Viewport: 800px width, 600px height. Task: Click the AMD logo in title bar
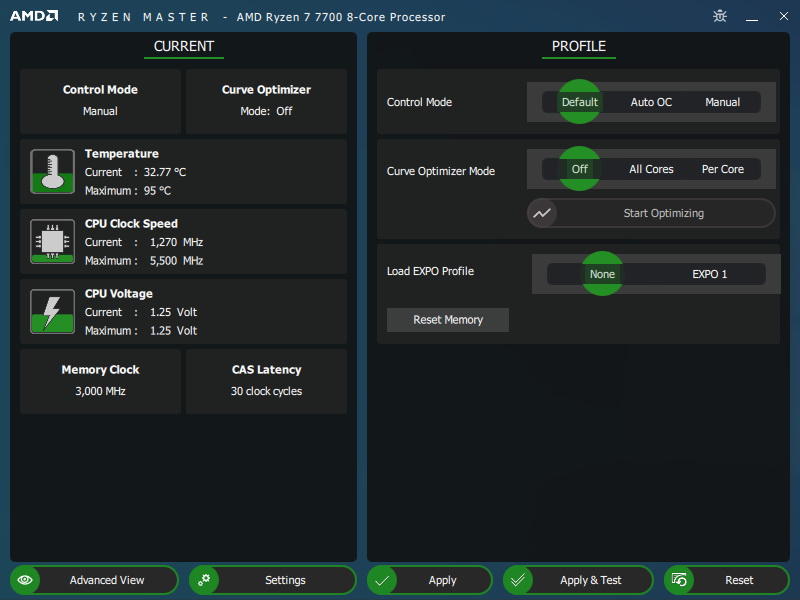click(34, 16)
